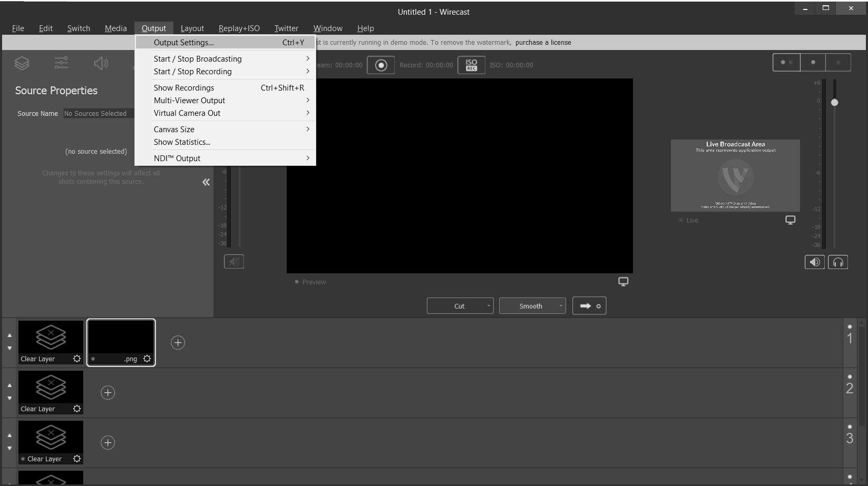Viewport: 868px width, 486px height.
Task: Click the Record button in the toolbar
Action: (381, 65)
